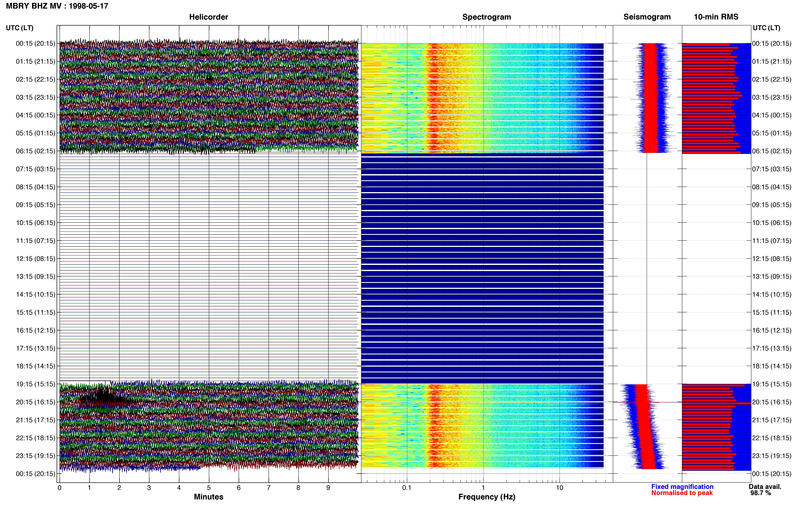Click '22:15 (18:15)' on the RMS-side time axis
This screenshot has height=508, width=812.
tap(772, 438)
